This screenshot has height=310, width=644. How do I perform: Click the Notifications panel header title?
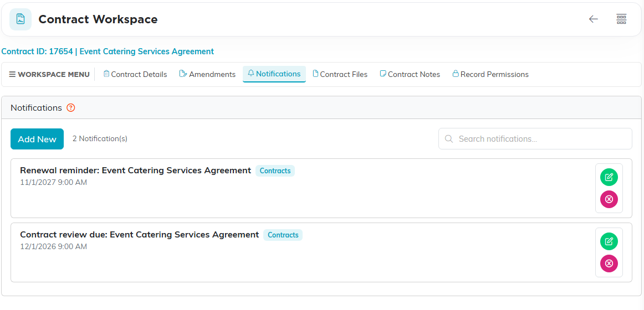(x=36, y=108)
